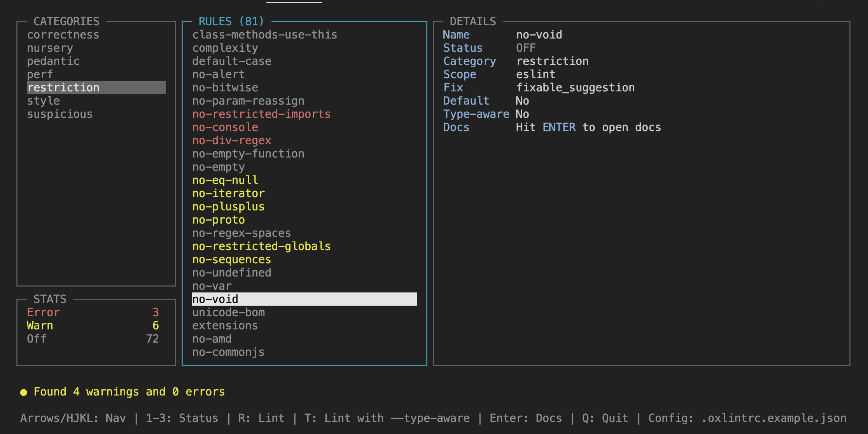
Task: Select the no-console rule
Action: tap(225, 127)
